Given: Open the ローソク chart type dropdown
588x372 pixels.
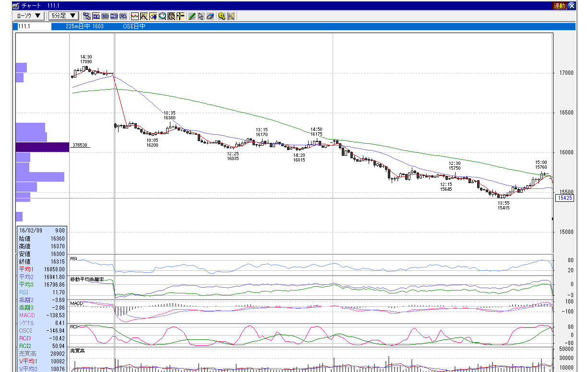Looking at the screenshot, I should [x=29, y=16].
